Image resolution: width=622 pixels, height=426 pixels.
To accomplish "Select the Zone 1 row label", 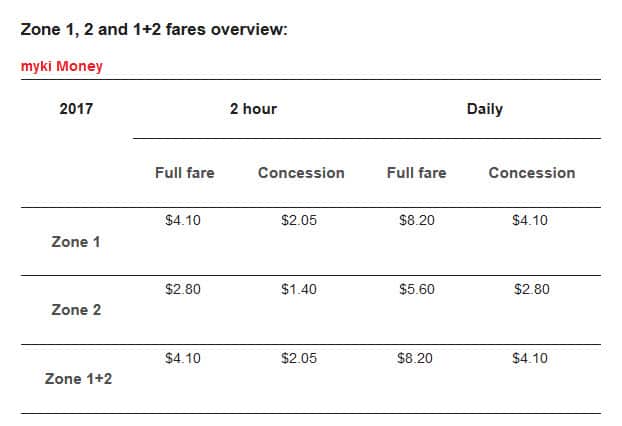I will pos(76,242).
